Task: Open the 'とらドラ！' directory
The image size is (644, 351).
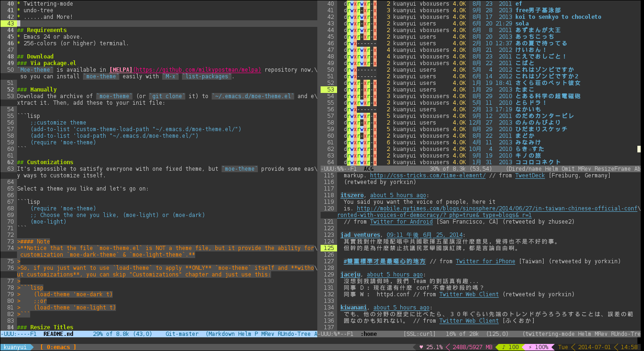Action: [x=531, y=103]
